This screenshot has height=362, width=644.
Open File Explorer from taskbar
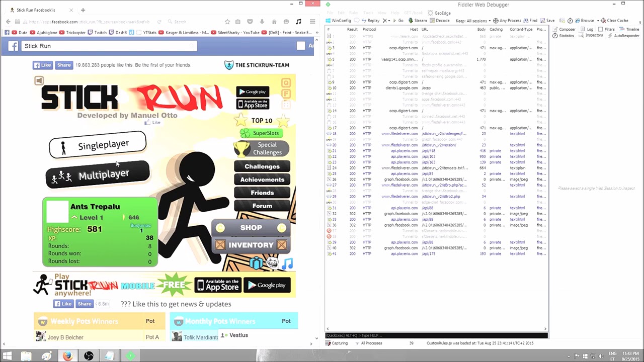[x=26, y=356]
